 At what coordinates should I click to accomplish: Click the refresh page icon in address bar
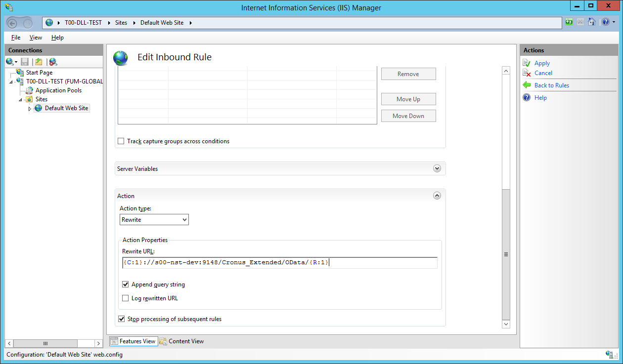tap(569, 22)
